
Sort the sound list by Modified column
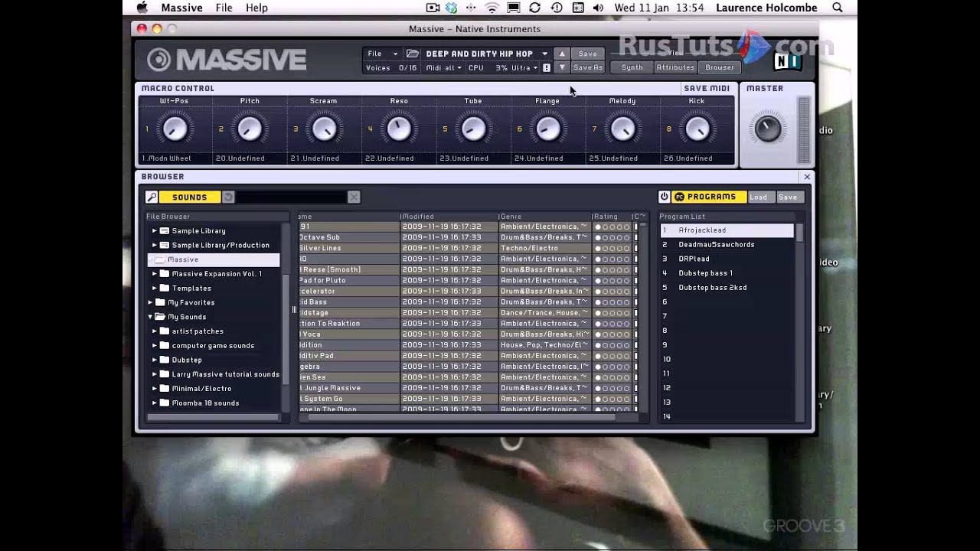pos(449,217)
